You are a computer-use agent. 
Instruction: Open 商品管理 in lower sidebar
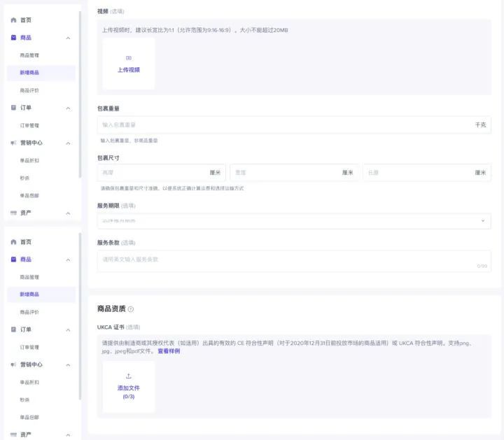click(x=29, y=277)
